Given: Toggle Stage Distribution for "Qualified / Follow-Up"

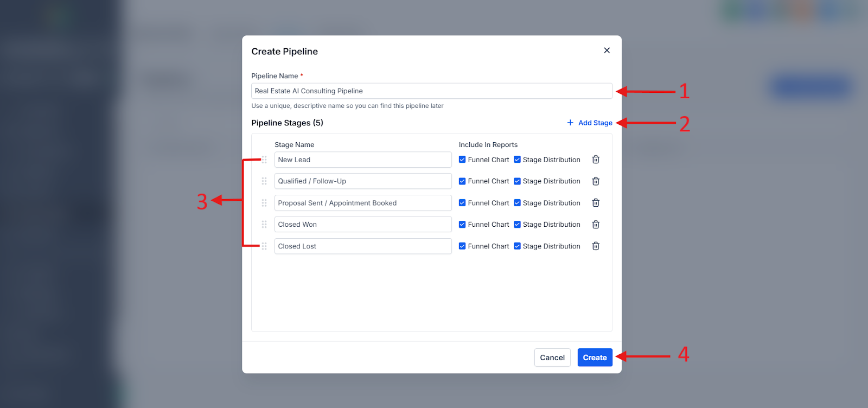Looking at the screenshot, I should [516, 181].
